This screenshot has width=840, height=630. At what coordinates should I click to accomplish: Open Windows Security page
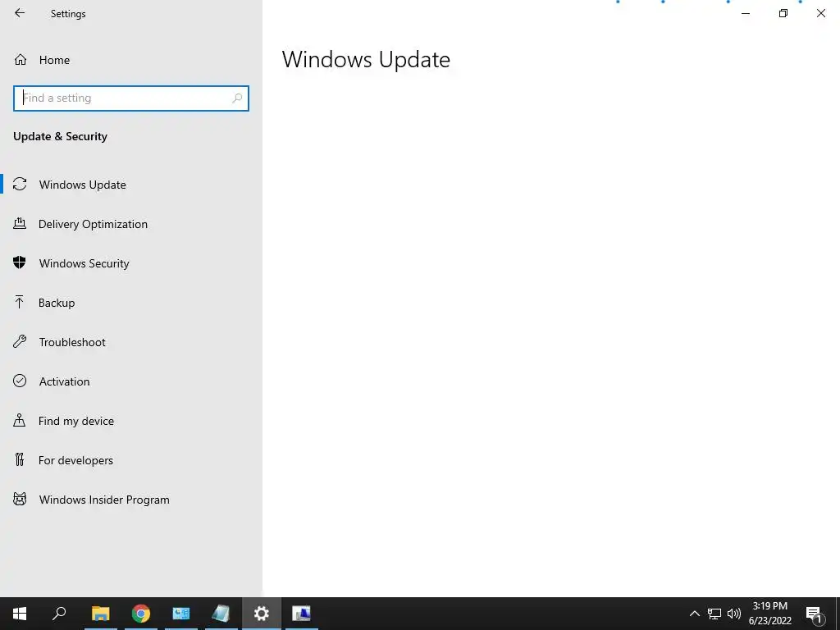pyautogui.click(x=131, y=263)
